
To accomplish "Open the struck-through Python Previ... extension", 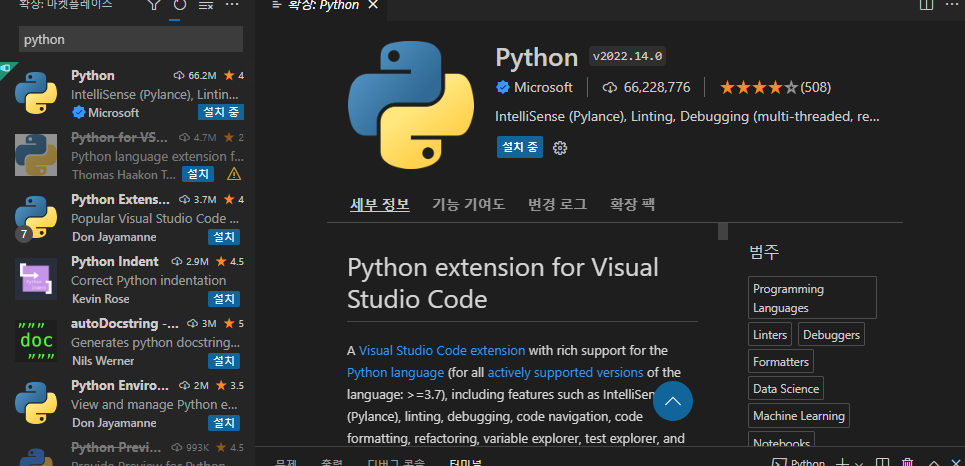I will click(x=127, y=452).
